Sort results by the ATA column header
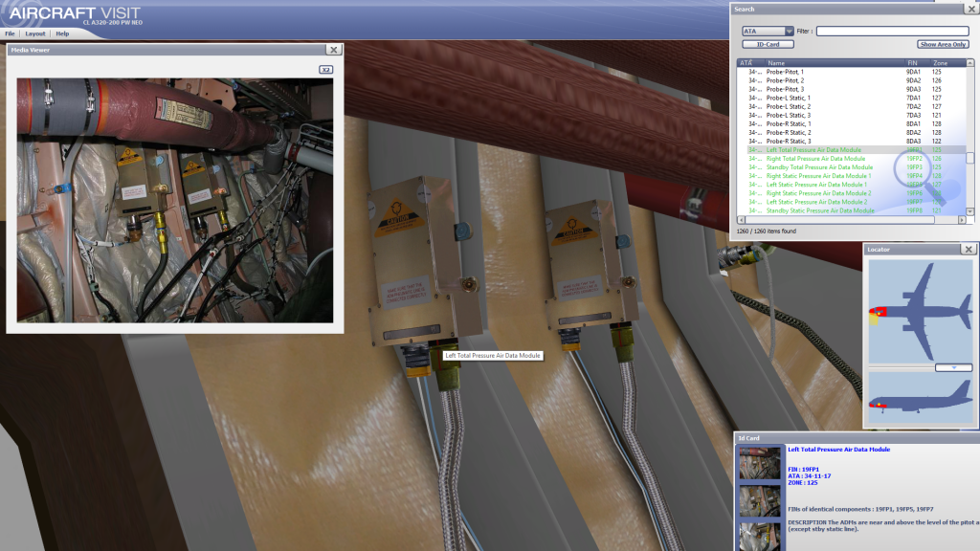Screen dimensions: 980x551 tap(751, 63)
